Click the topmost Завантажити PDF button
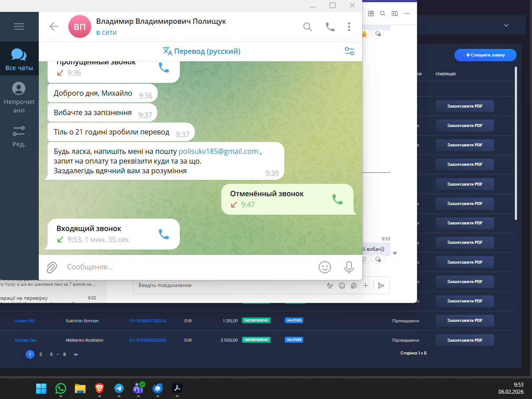This screenshot has width=532, height=399. tap(465, 106)
